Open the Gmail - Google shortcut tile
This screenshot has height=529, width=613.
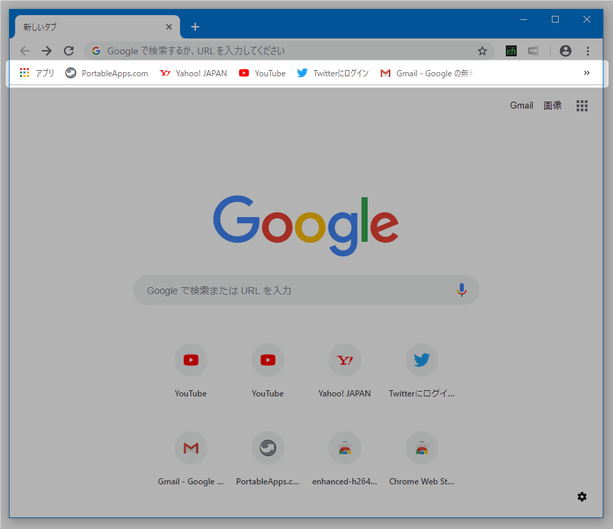(191, 459)
